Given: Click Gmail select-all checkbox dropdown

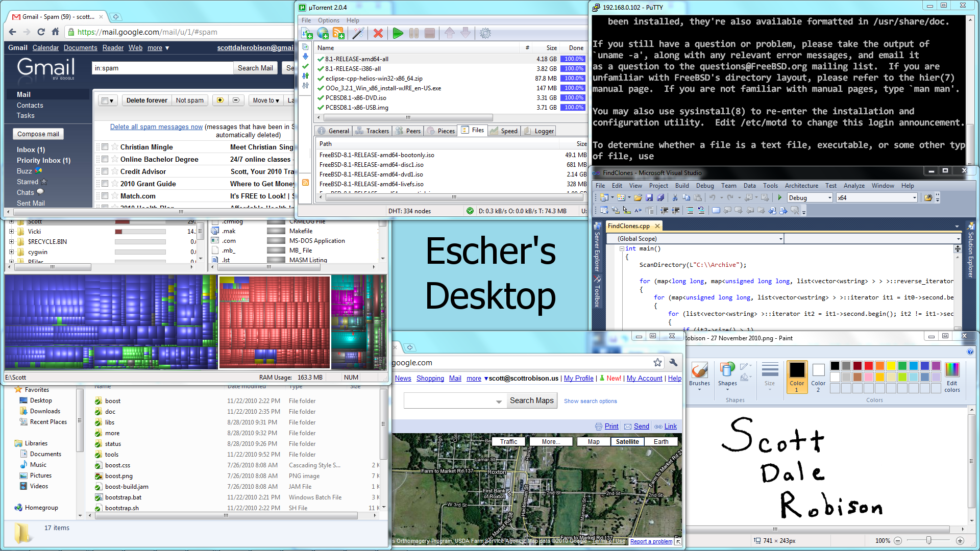Looking at the screenshot, I should coord(108,101).
